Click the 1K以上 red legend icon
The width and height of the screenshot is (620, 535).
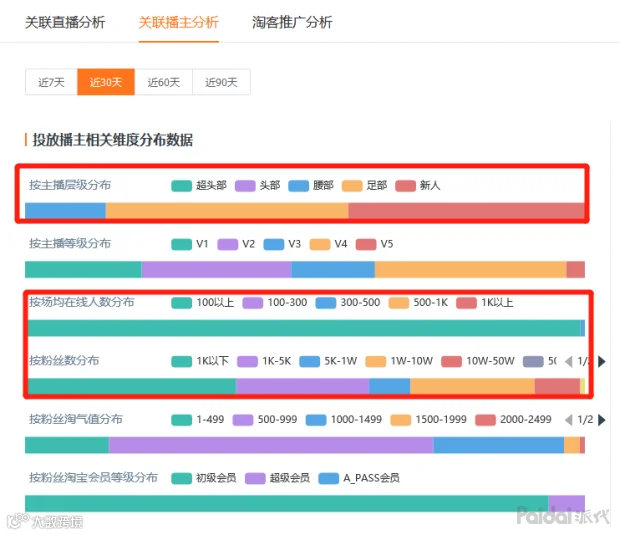[466, 303]
